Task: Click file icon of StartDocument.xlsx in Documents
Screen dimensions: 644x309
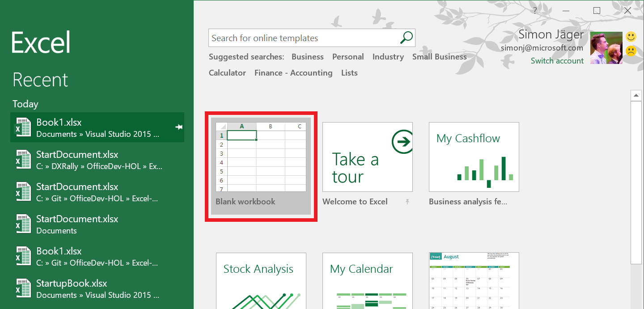Action: click(x=23, y=224)
